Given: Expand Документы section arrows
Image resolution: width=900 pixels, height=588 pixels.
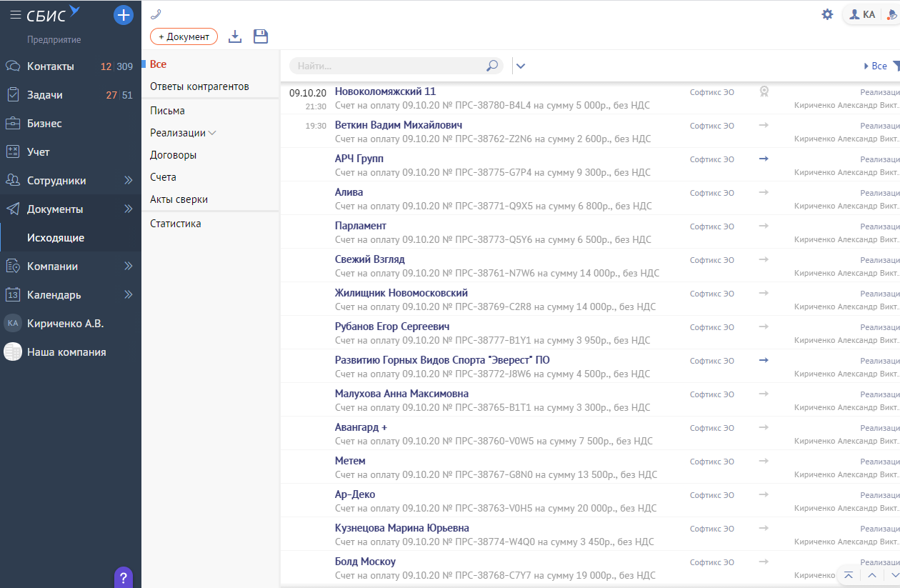Looking at the screenshot, I should [129, 209].
